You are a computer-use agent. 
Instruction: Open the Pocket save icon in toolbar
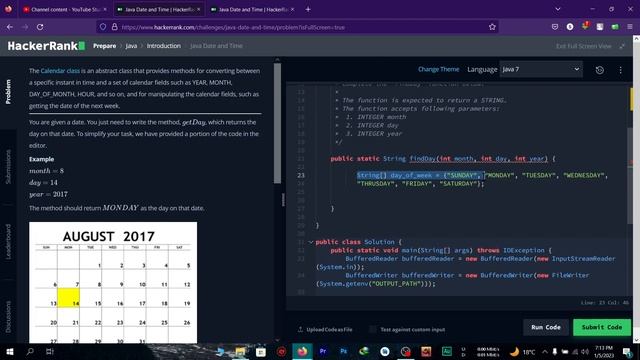(555, 27)
